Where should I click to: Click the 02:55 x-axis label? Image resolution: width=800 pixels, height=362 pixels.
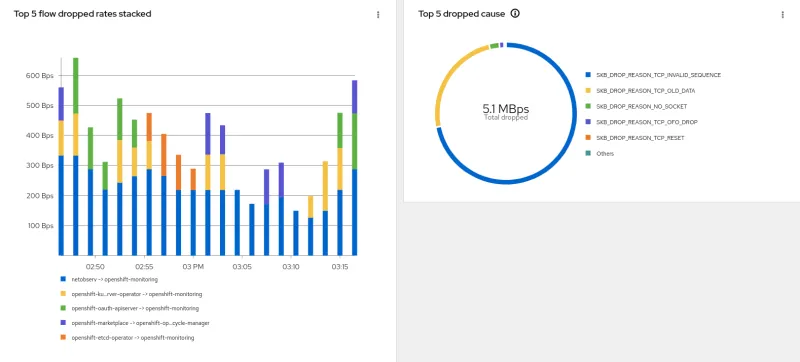point(144,267)
